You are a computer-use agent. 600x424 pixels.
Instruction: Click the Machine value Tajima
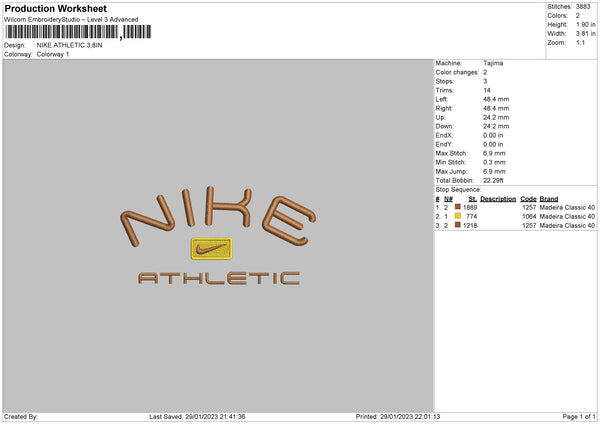(x=493, y=63)
